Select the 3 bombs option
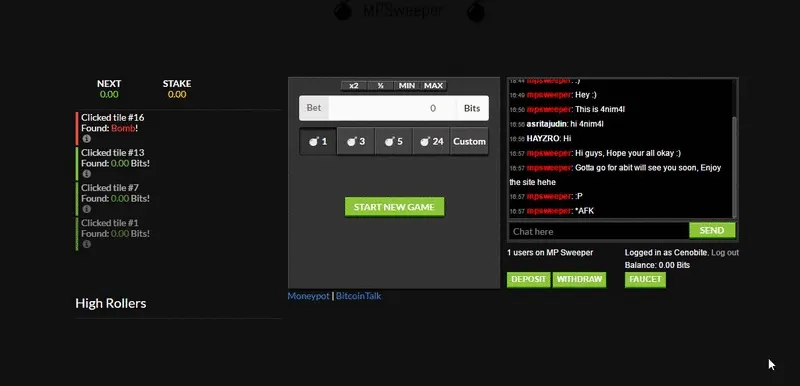Image resolution: width=800 pixels, height=386 pixels. click(356, 141)
